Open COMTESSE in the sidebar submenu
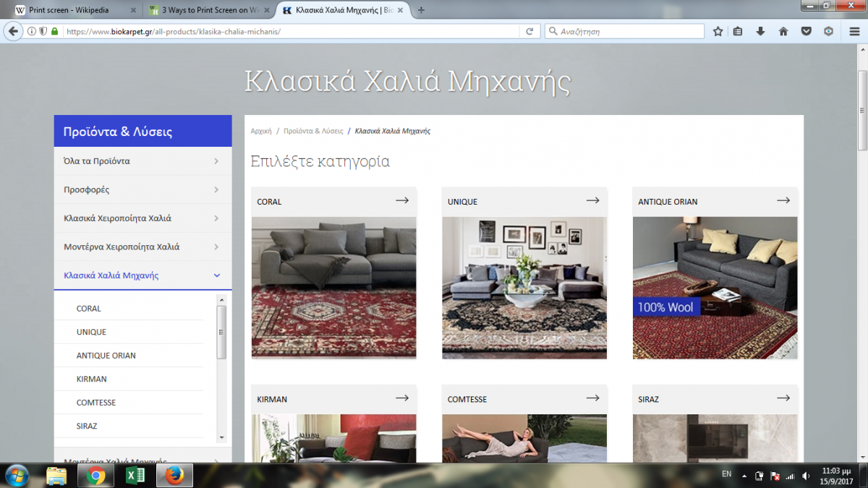868x488 pixels. point(96,403)
